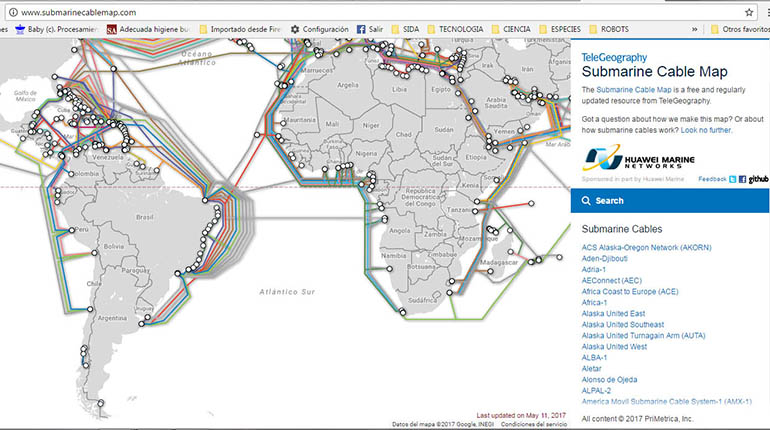Open the Importado desde Fire bookmark folder
This screenshot has width=770, height=430.
click(x=240, y=29)
